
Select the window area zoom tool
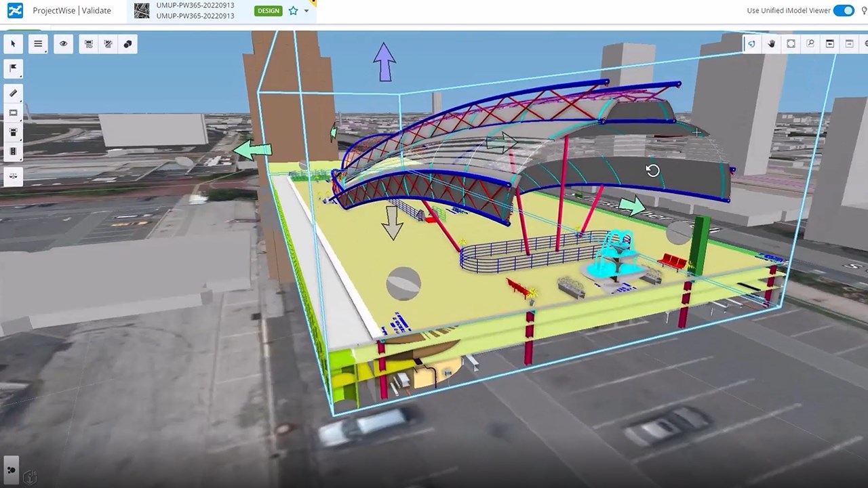tap(810, 44)
